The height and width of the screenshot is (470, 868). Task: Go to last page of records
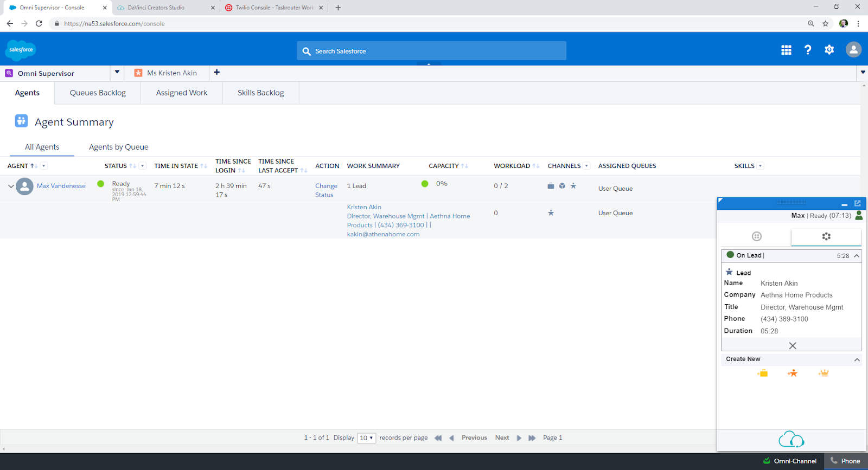[532, 438]
